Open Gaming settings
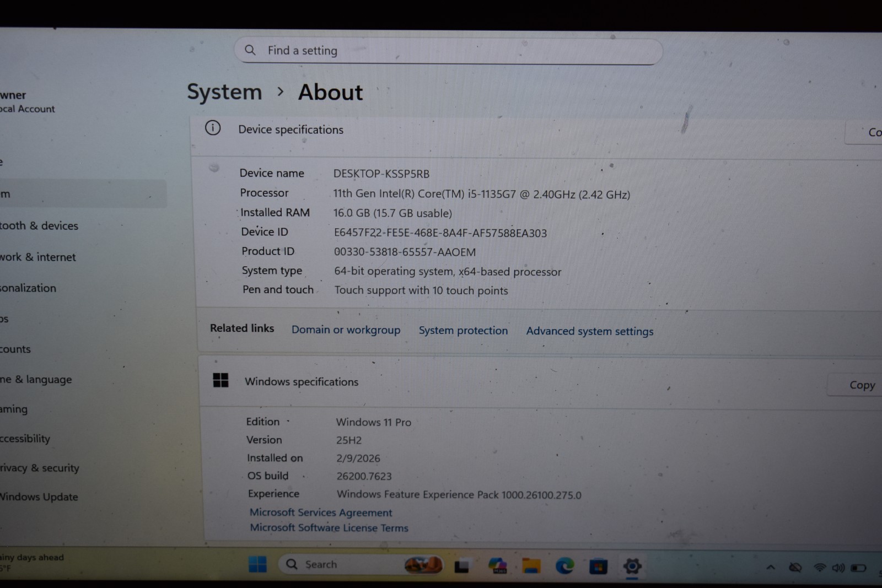The width and height of the screenshot is (882, 588). (14, 409)
